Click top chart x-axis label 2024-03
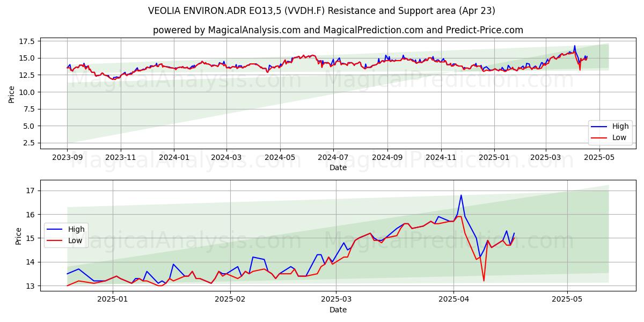Viewport: 644px width, 322px height. (x=226, y=158)
